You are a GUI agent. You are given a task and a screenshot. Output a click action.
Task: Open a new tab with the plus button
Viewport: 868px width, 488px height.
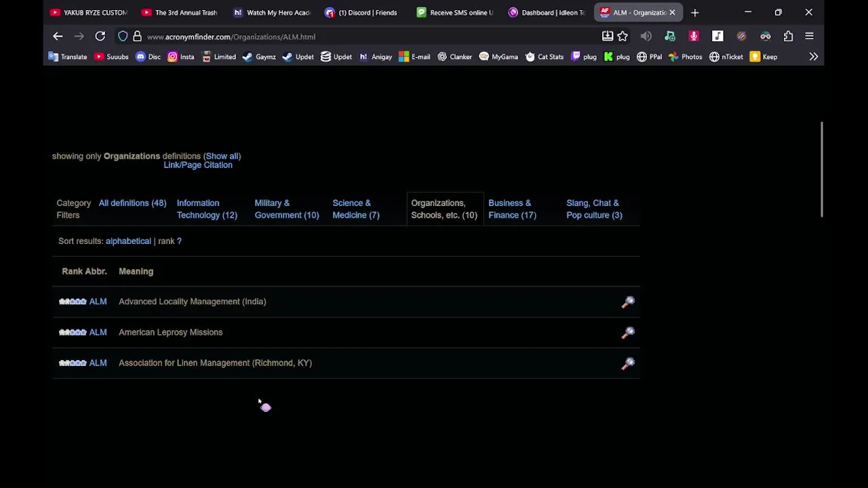tap(694, 12)
